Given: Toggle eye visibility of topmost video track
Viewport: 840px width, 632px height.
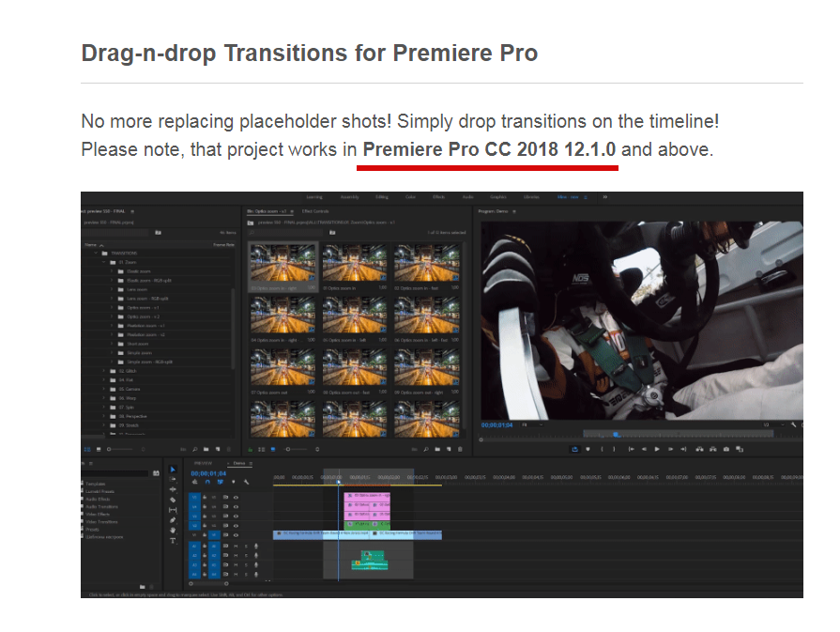Looking at the screenshot, I should pyautogui.click(x=236, y=498).
